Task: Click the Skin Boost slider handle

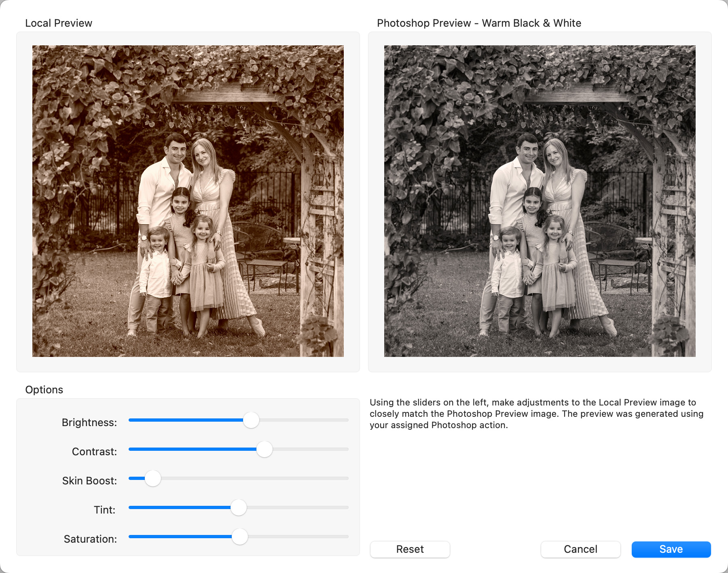Action: 153,478
